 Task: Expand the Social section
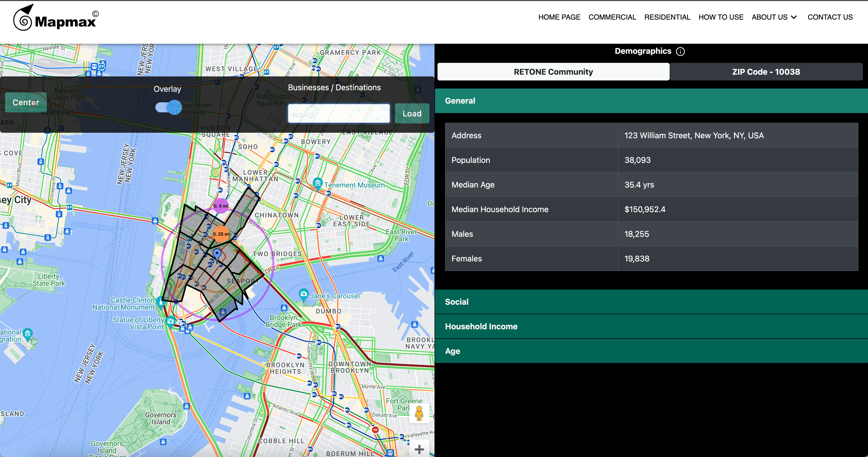tap(651, 302)
